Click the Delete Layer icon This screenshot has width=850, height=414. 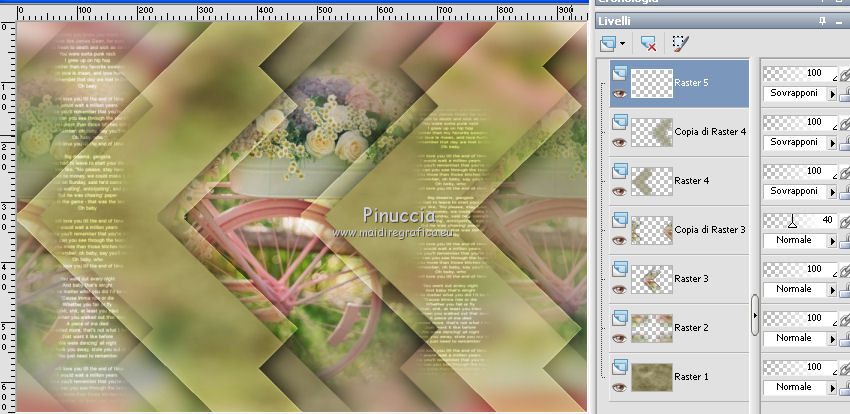click(x=648, y=43)
